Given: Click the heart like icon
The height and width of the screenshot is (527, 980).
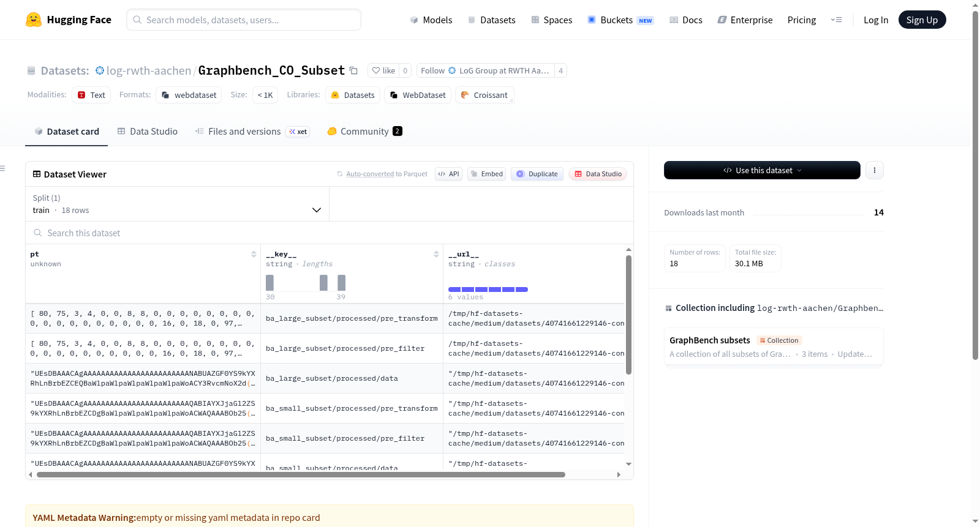Looking at the screenshot, I should pos(376,70).
